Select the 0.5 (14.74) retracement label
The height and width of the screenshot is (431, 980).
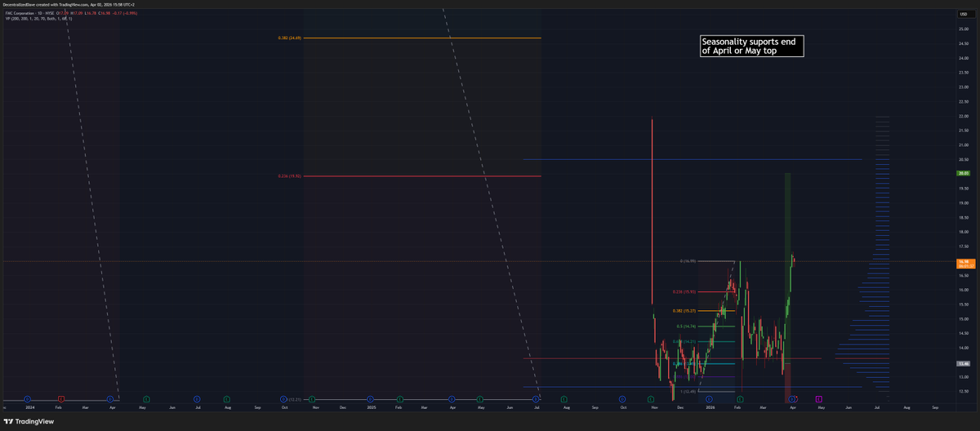[686, 327]
